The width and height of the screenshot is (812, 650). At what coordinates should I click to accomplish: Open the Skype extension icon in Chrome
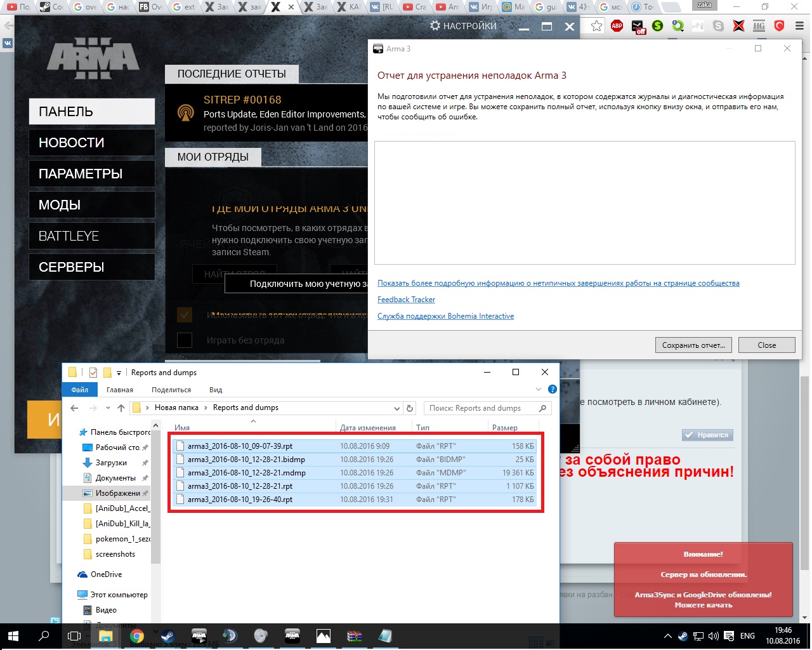click(718, 26)
